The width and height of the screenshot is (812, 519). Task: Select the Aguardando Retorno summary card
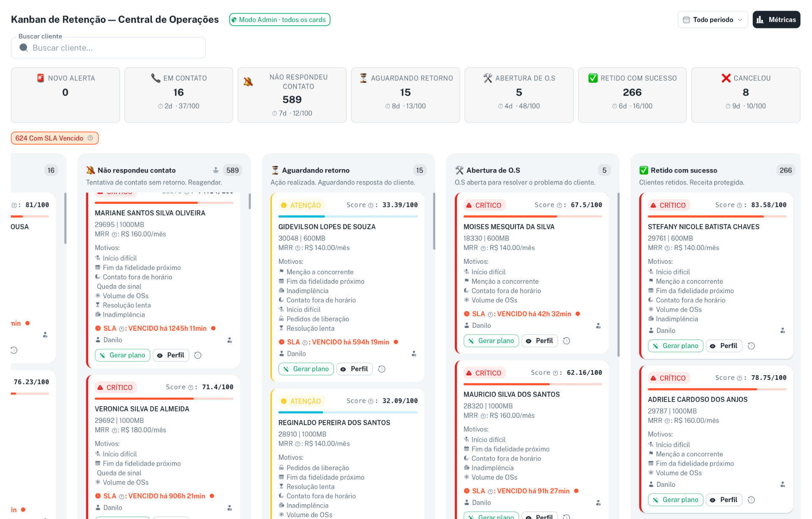pos(406,95)
